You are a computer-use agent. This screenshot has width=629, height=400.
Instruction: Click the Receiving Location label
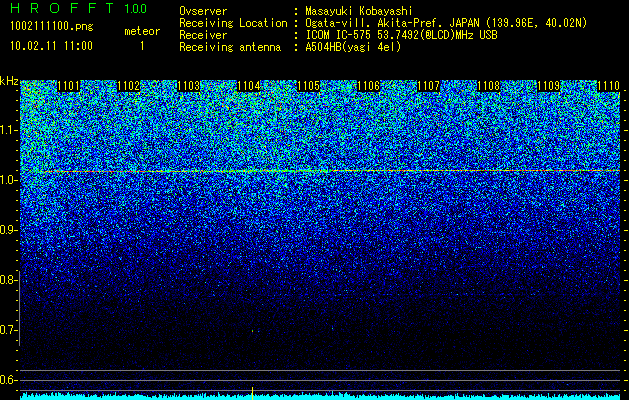233,23
